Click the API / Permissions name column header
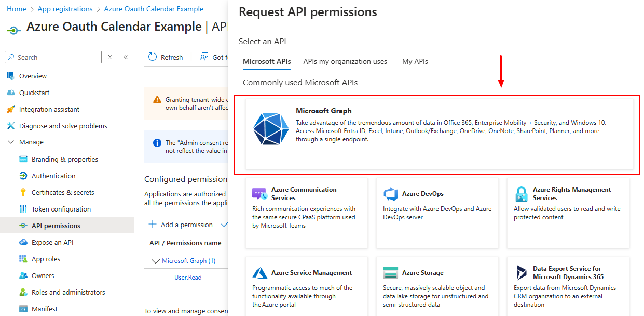Screen dimensions: 644x316 point(185,243)
